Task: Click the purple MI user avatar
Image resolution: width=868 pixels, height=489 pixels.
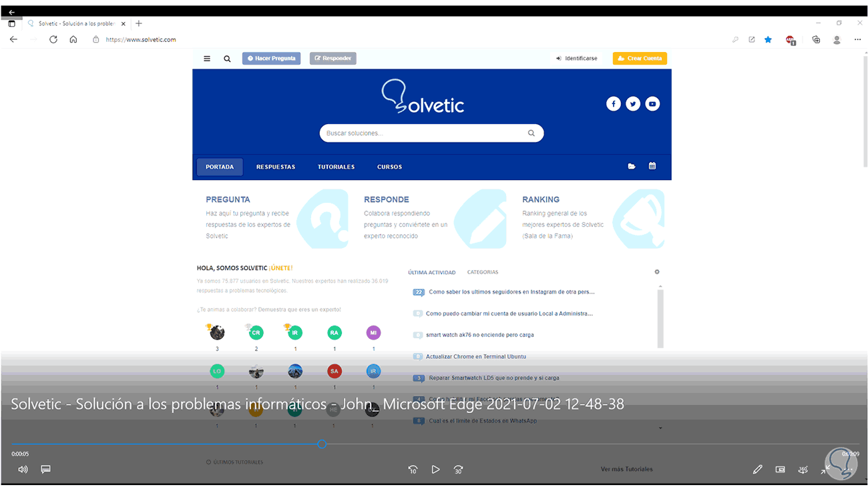Action: [373, 332]
